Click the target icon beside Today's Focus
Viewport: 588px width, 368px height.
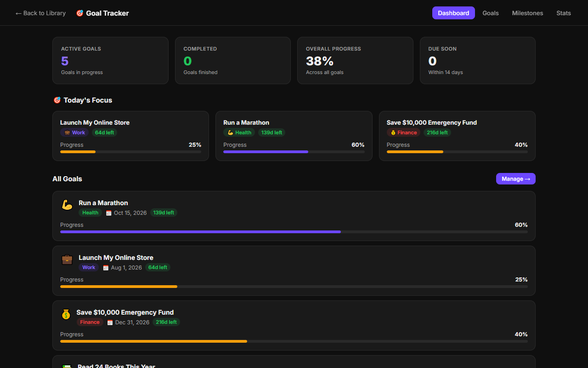(x=57, y=100)
